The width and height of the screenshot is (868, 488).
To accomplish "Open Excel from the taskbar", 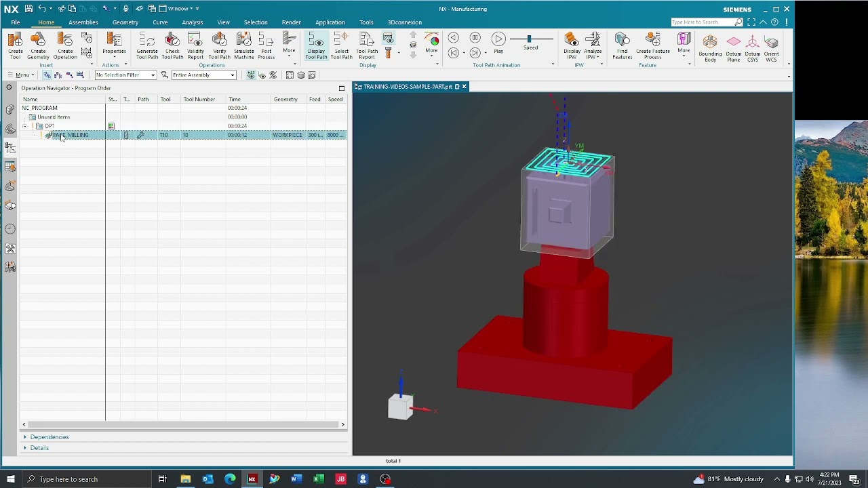I will point(319,479).
